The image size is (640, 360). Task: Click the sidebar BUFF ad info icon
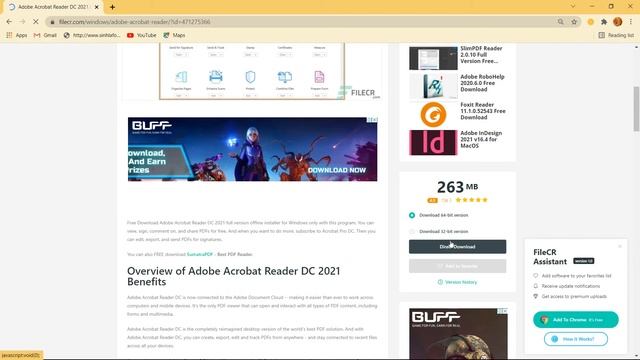[502, 311]
